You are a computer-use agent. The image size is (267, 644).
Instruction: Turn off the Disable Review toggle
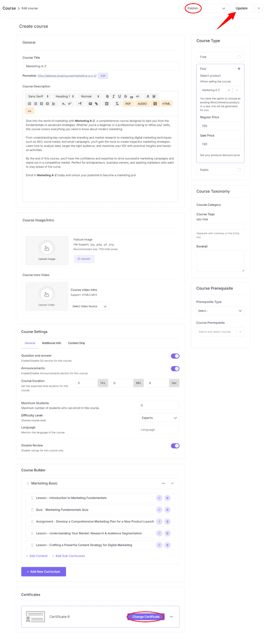click(175, 446)
